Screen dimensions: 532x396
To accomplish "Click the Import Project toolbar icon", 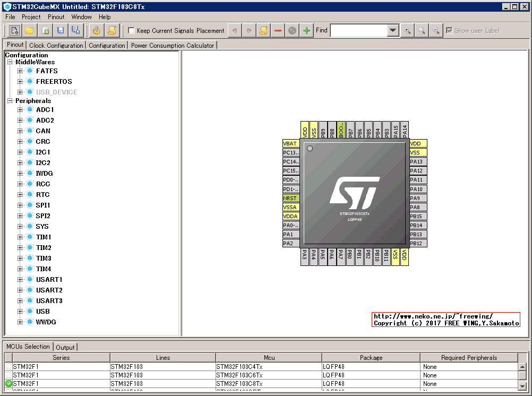I will coord(45,31).
